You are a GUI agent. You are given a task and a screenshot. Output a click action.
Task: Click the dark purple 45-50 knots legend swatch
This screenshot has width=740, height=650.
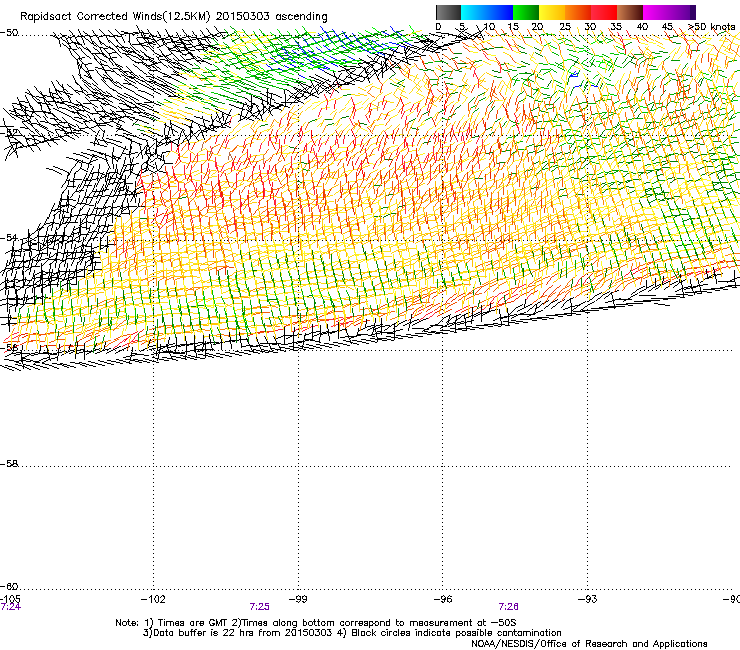[x=682, y=12]
